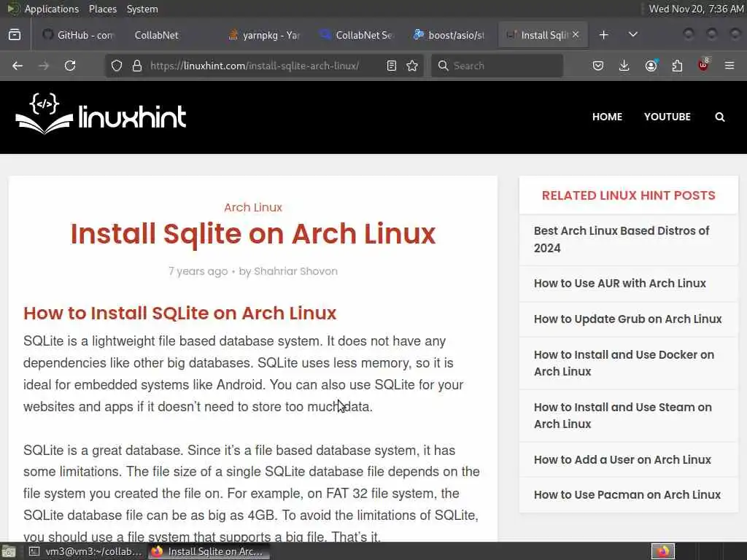Click the Firefox workspace icon bottom right
Screen dimensions: 747x560
pos(662,551)
